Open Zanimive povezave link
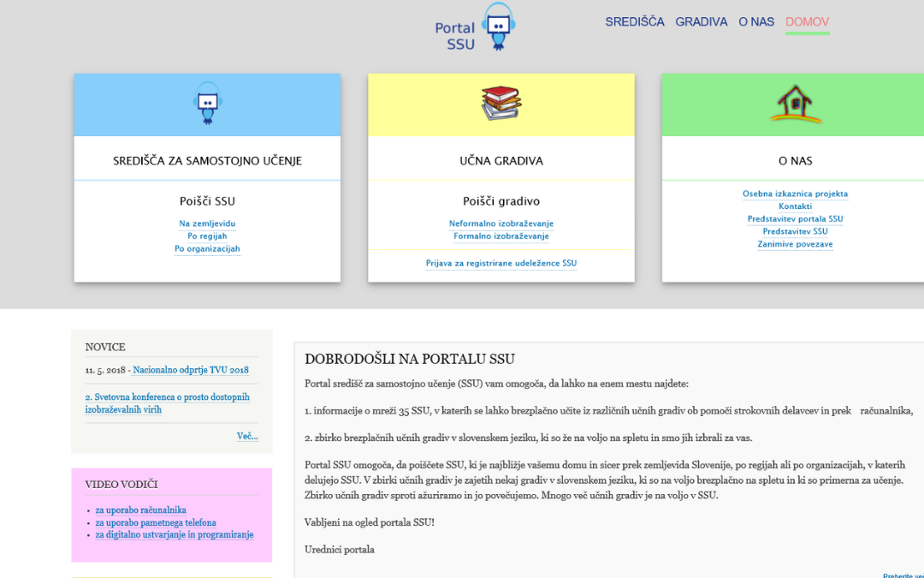Screen dimensions: 924x578 [x=795, y=244]
